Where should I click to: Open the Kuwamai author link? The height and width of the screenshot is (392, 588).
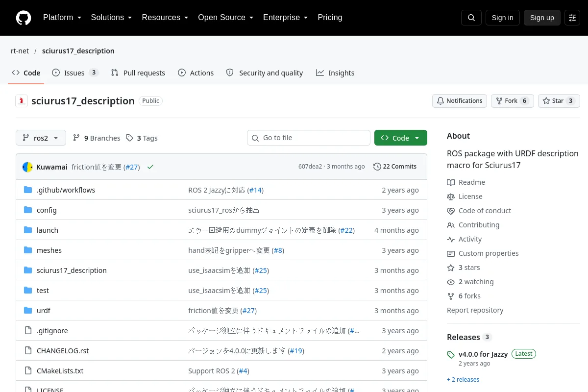(52, 167)
